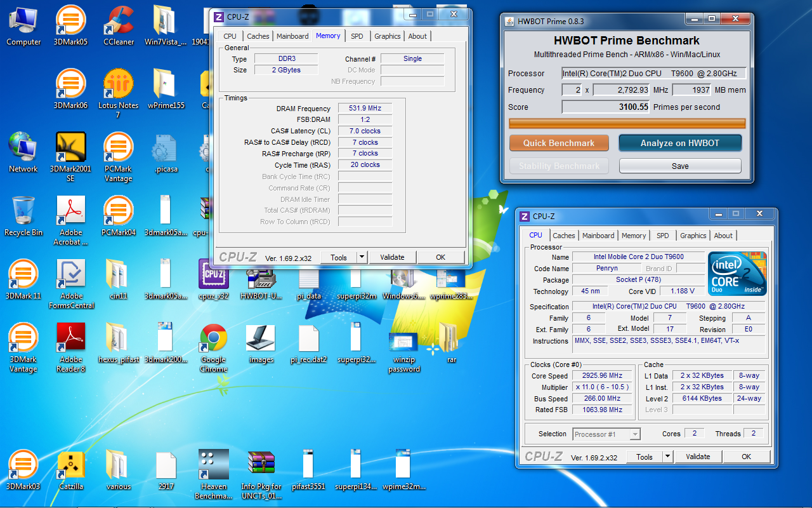Open the .picasa file icon
This screenshot has height=508, width=812.
tap(166, 152)
